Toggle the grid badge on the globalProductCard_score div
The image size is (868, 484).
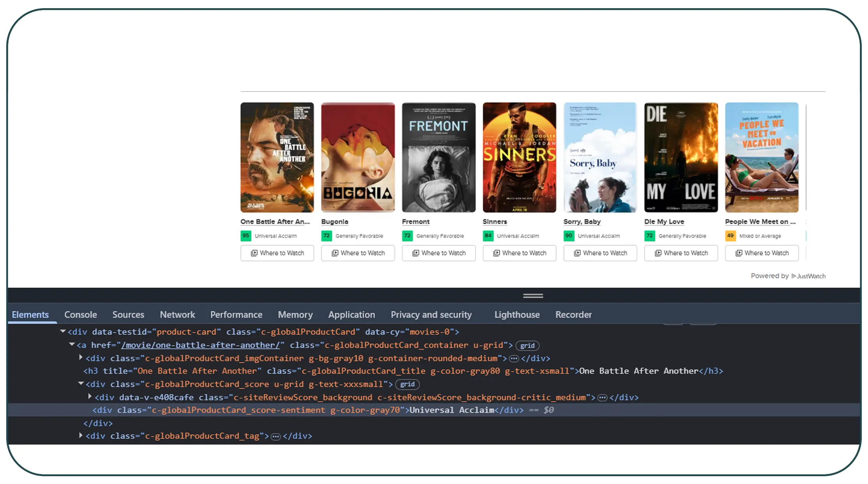[x=407, y=384]
